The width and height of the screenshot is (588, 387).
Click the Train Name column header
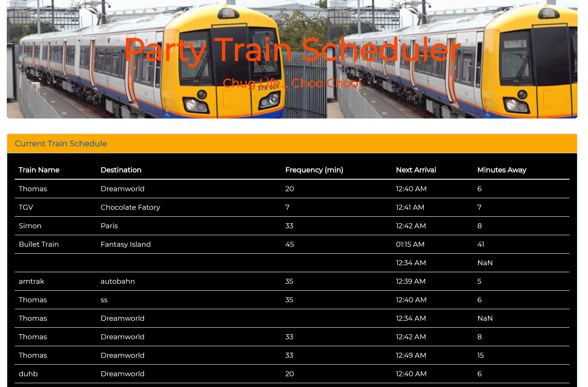coord(39,170)
